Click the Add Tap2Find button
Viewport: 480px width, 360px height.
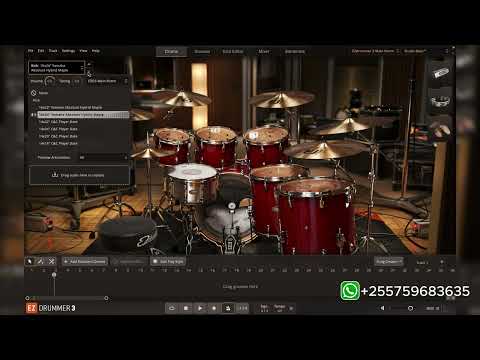click(168, 261)
